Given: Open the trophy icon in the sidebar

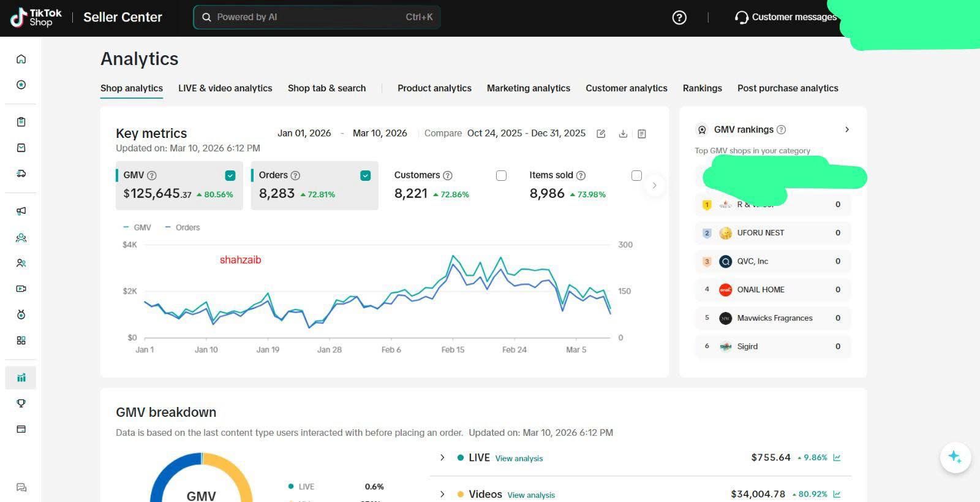Looking at the screenshot, I should tap(21, 403).
